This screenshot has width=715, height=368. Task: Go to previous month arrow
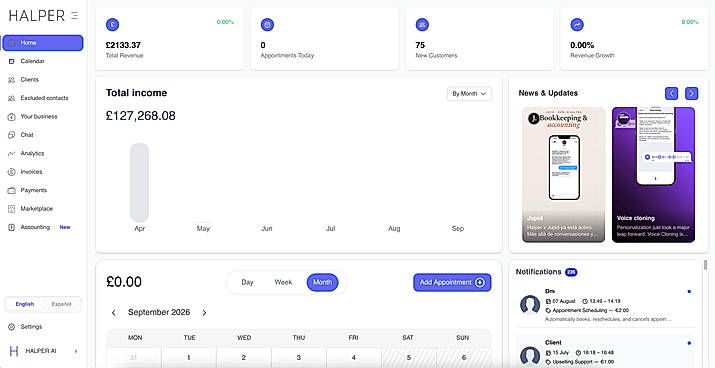pos(114,313)
